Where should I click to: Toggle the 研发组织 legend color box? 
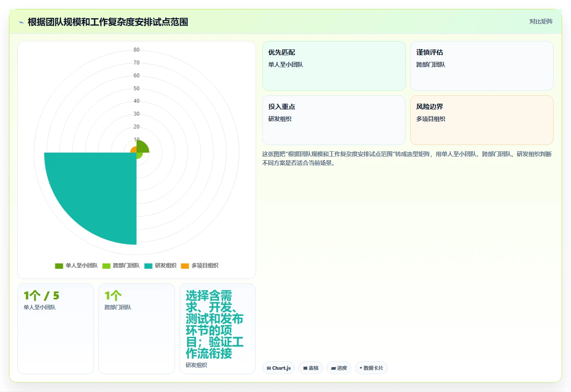(x=148, y=266)
